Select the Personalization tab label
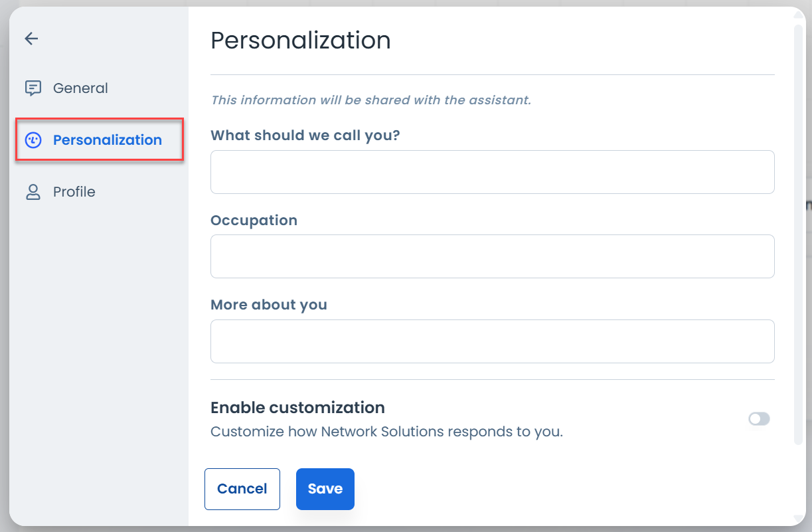 point(108,140)
